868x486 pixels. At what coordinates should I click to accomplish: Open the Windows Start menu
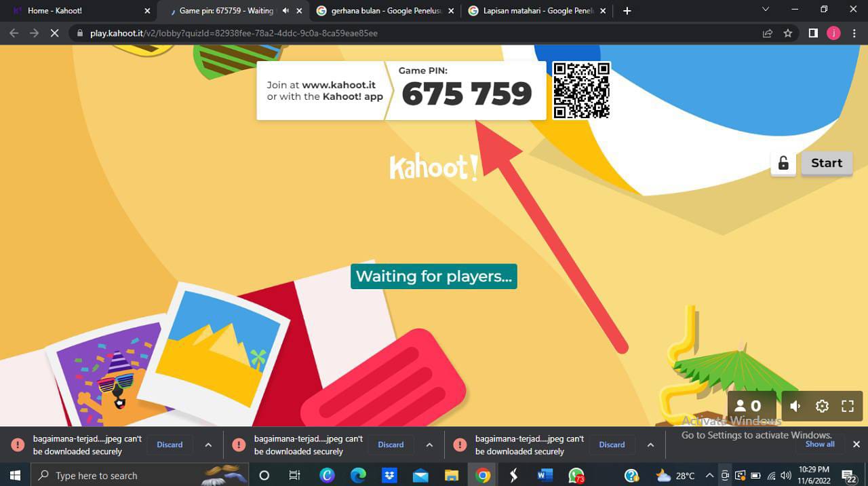15,475
